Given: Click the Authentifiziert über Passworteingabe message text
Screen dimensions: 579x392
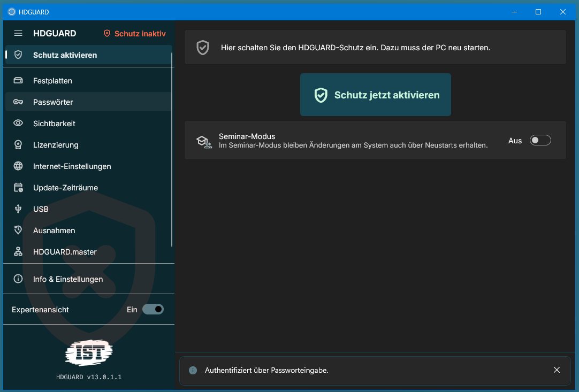Looking at the screenshot, I should point(266,370).
